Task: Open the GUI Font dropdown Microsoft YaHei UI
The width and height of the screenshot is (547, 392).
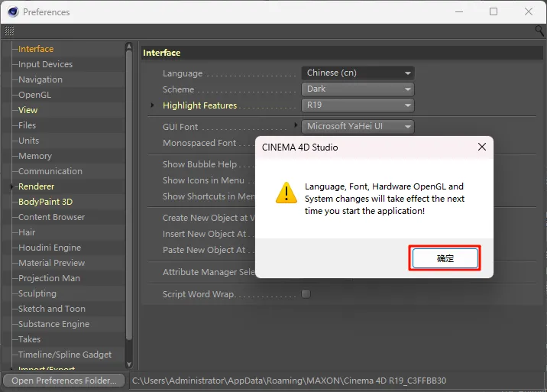Action: click(x=358, y=126)
